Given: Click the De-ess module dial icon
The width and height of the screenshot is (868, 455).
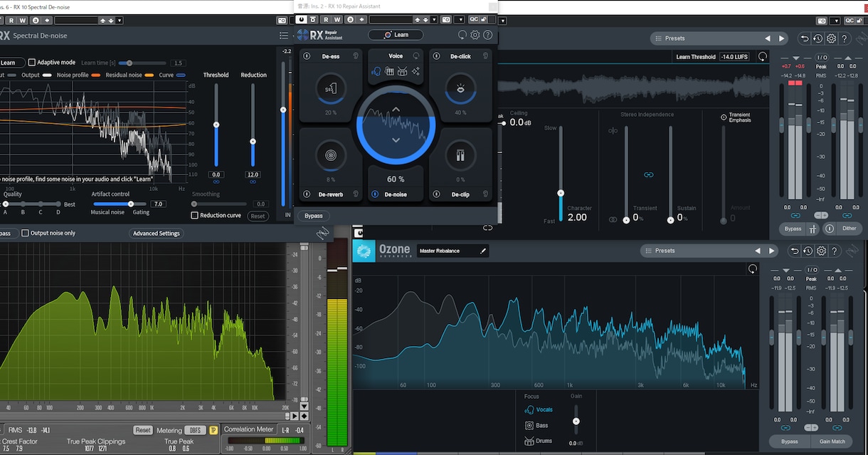Looking at the screenshot, I should pyautogui.click(x=331, y=88).
